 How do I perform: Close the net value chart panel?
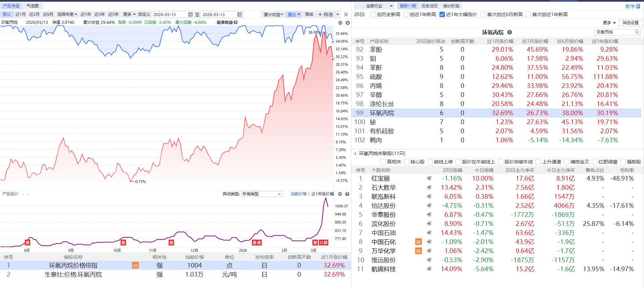348,23
